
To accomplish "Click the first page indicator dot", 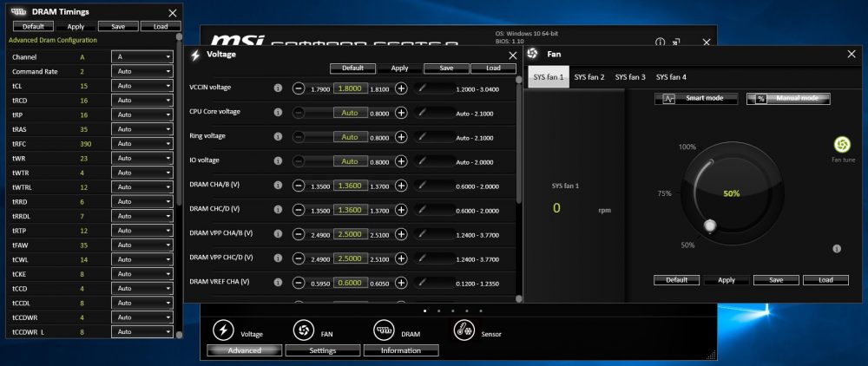I will (425, 310).
